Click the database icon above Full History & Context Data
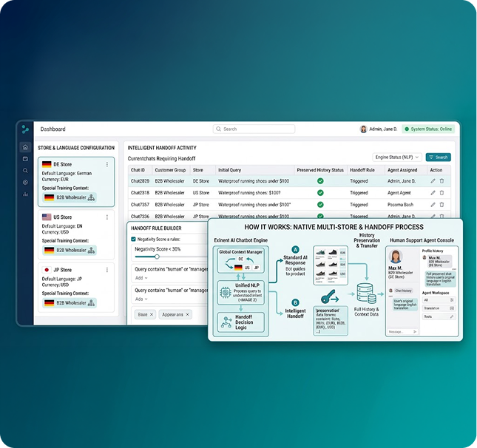The image size is (477, 448). click(367, 293)
